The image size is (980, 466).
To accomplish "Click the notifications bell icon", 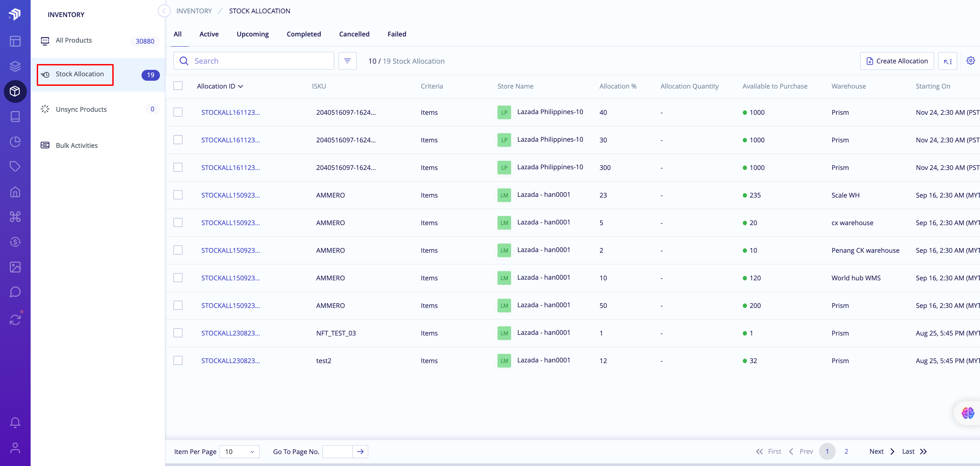I will pyautogui.click(x=15, y=422).
